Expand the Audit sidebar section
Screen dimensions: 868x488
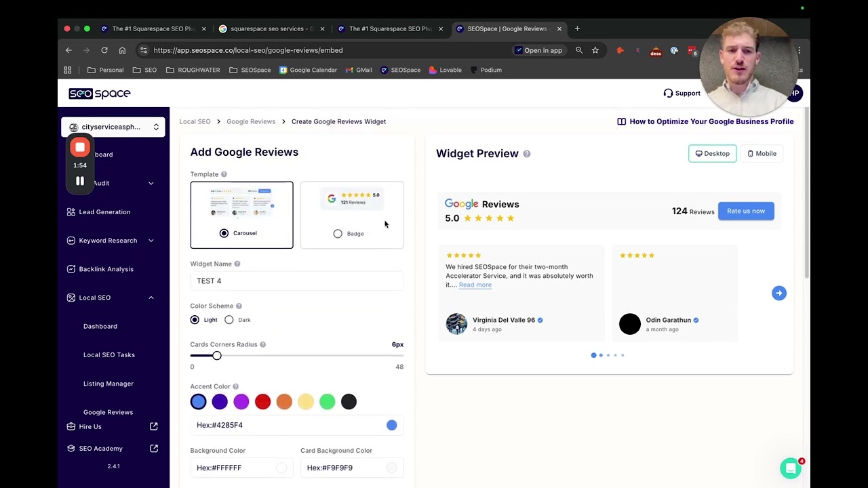pyautogui.click(x=151, y=183)
